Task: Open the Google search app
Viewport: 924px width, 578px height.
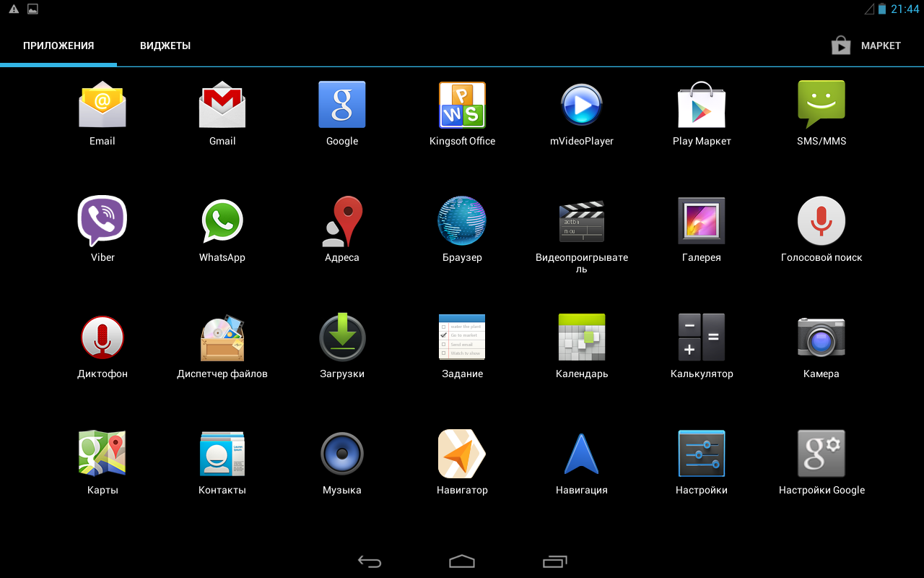Action: (342, 105)
